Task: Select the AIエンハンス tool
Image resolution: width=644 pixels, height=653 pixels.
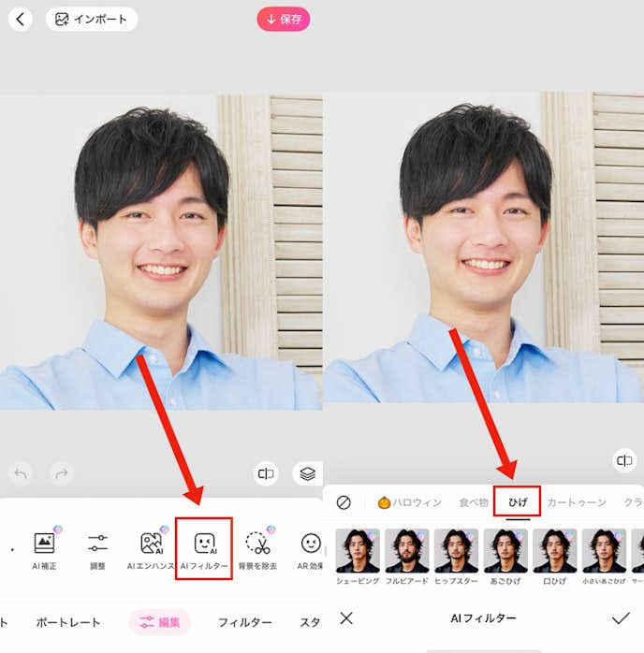Action: (x=151, y=549)
